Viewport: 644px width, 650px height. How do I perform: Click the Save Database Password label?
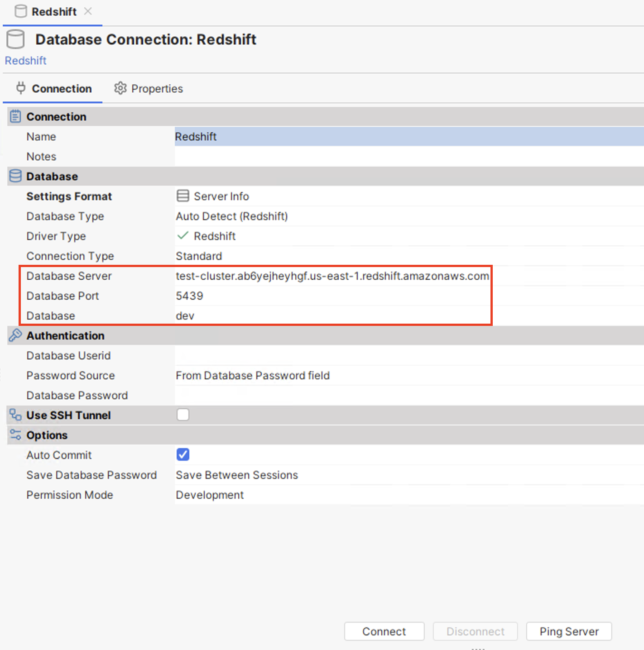point(91,475)
